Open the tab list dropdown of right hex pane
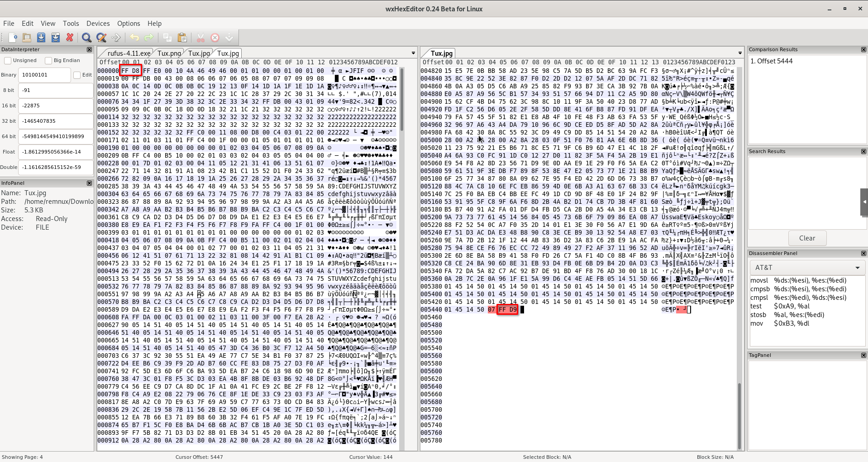This screenshot has width=868, height=462. click(x=740, y=53)
